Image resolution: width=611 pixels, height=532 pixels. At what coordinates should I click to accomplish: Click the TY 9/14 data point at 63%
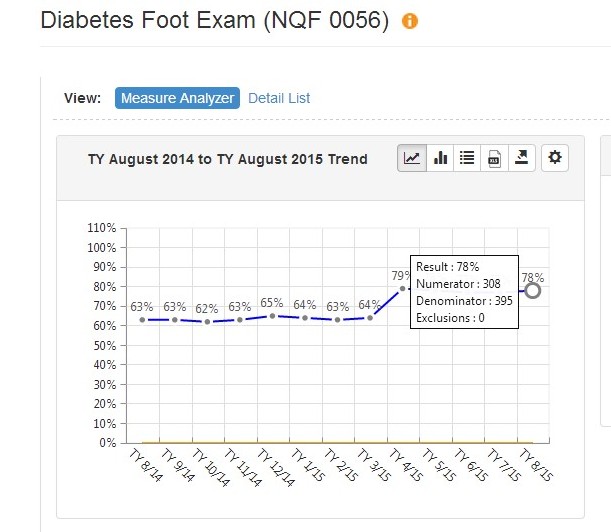[x=175, y=320]
